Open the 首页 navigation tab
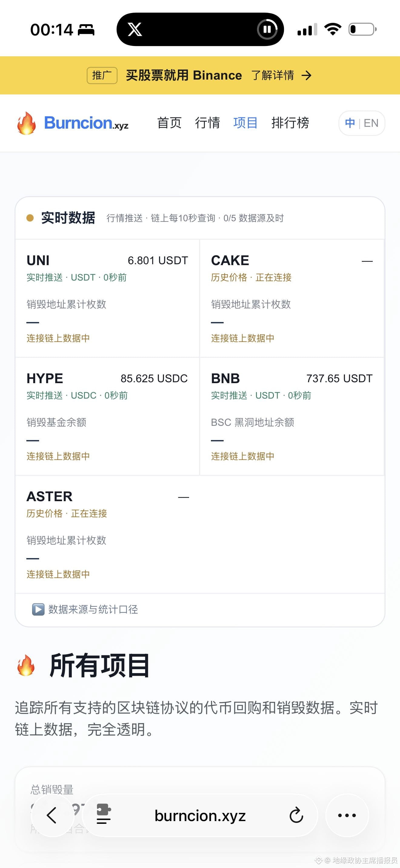 point(169,123)
